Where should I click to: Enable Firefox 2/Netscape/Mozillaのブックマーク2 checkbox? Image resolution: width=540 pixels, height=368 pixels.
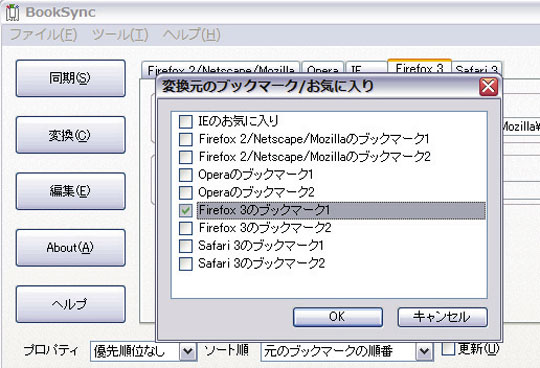(185, 157)
